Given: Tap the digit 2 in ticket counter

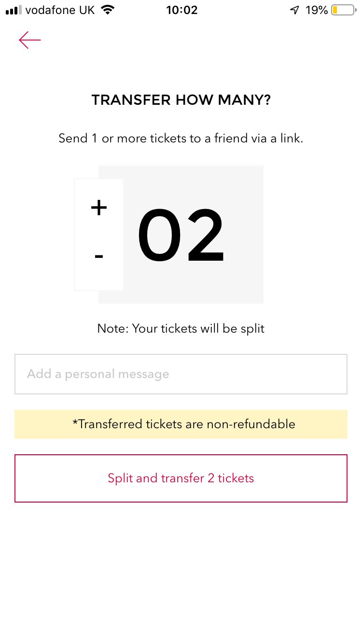Looking at the screenshot, I should (206, 235).
